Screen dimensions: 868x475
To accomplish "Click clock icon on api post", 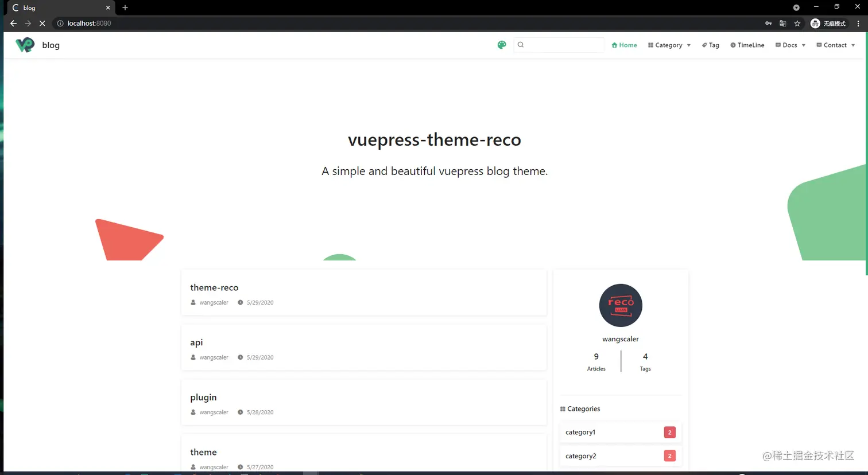I will coord(241,357).
